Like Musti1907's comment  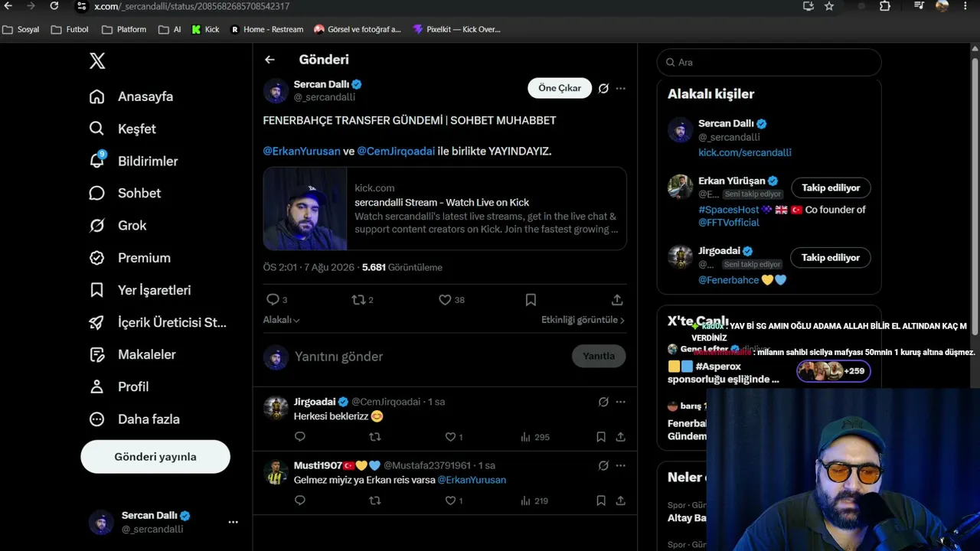(450, 500)
